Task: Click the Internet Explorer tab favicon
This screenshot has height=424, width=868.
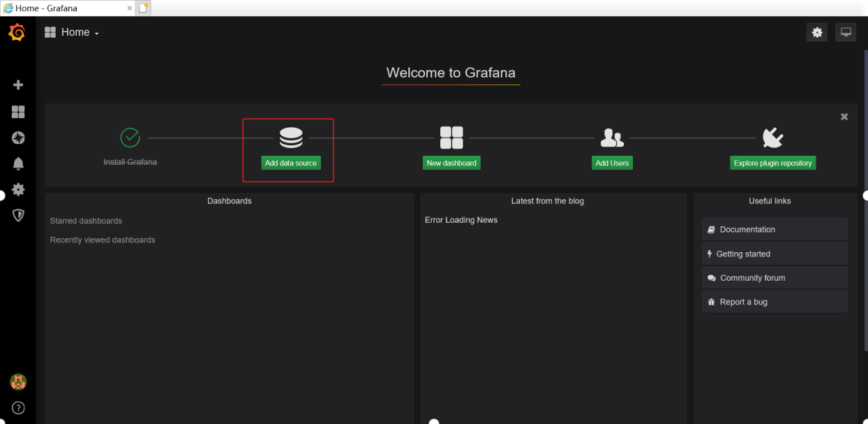Action: pos(8,8)
